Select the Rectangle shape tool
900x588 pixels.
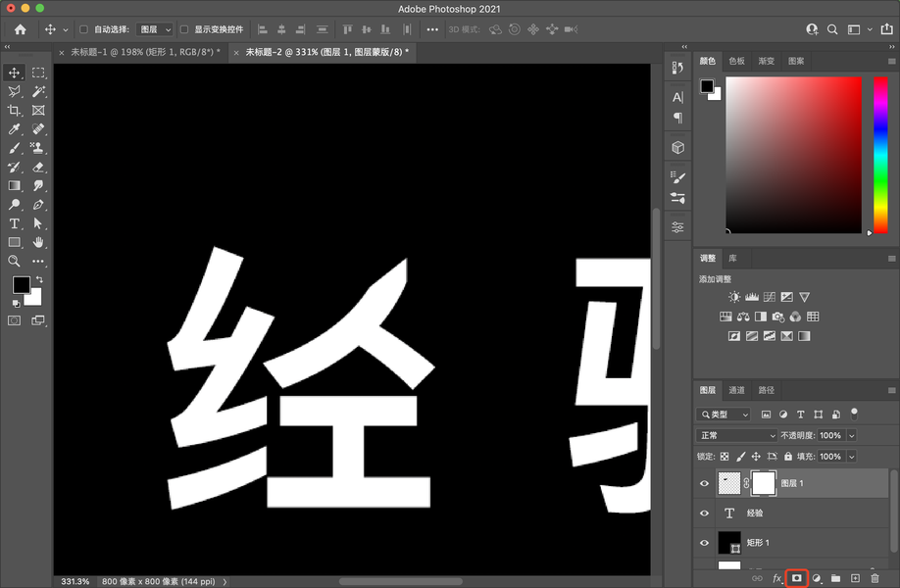(15, 243)
